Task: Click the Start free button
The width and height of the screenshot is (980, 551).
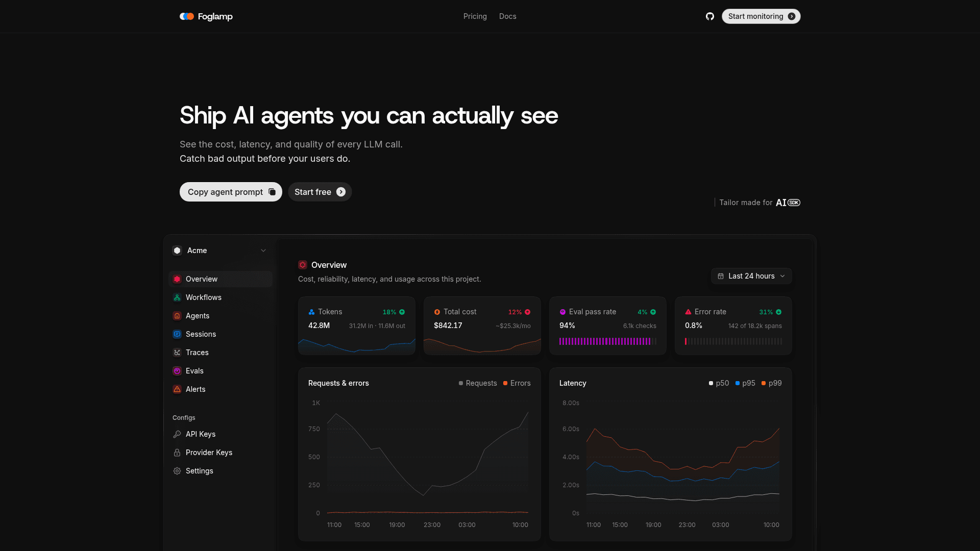Action: (320, 192)
